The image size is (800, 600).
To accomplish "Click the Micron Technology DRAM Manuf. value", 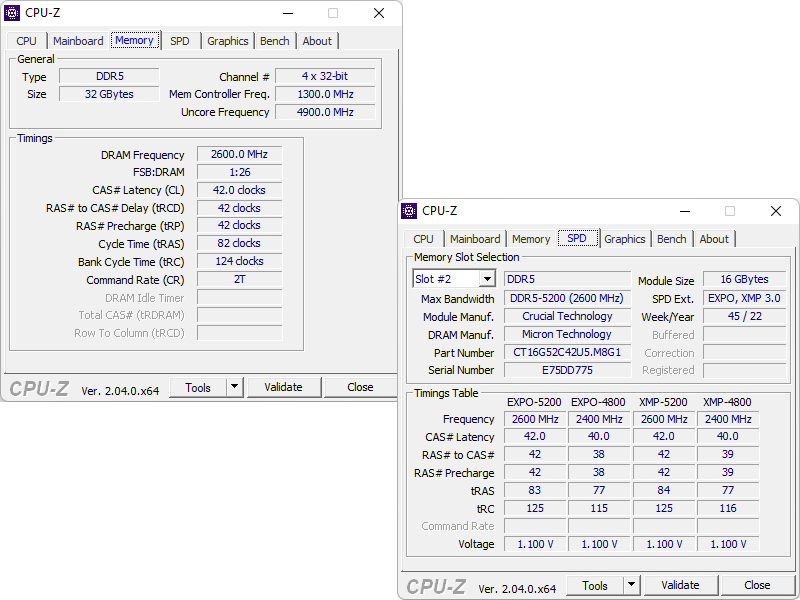I will (x=567, y=334).
